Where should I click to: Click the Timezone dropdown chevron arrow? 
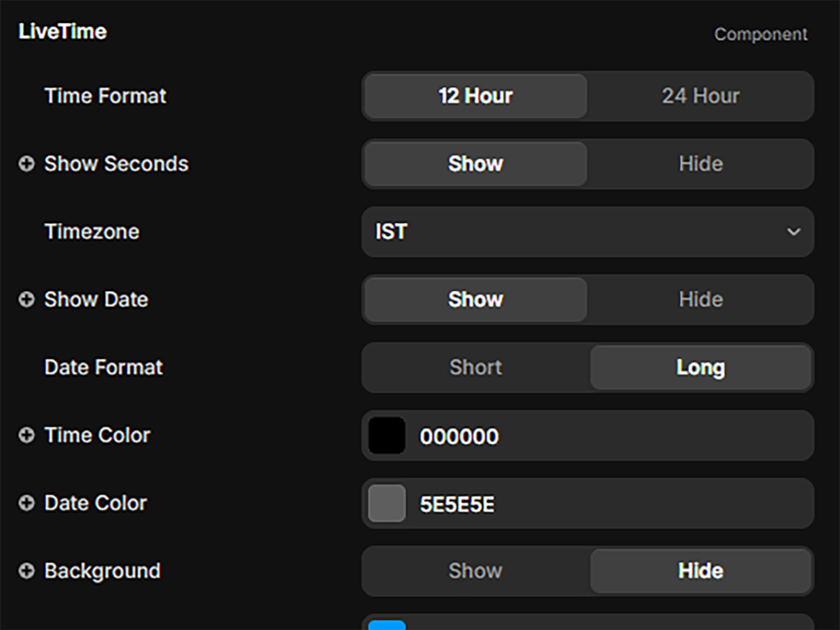point(793,232)
